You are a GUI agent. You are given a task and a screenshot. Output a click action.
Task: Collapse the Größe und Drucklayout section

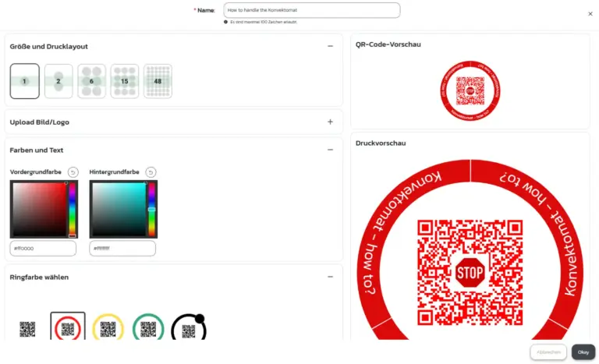point(330,46)
